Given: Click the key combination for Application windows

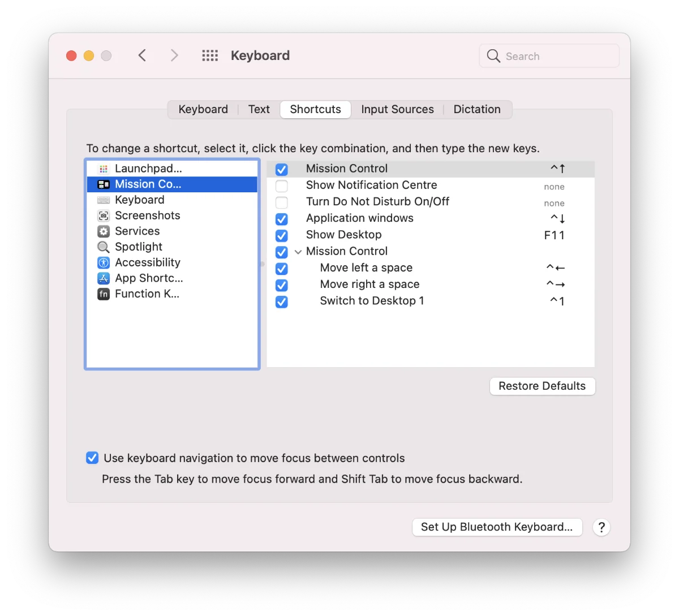Looking at the screenshot, I should point(558,218).
